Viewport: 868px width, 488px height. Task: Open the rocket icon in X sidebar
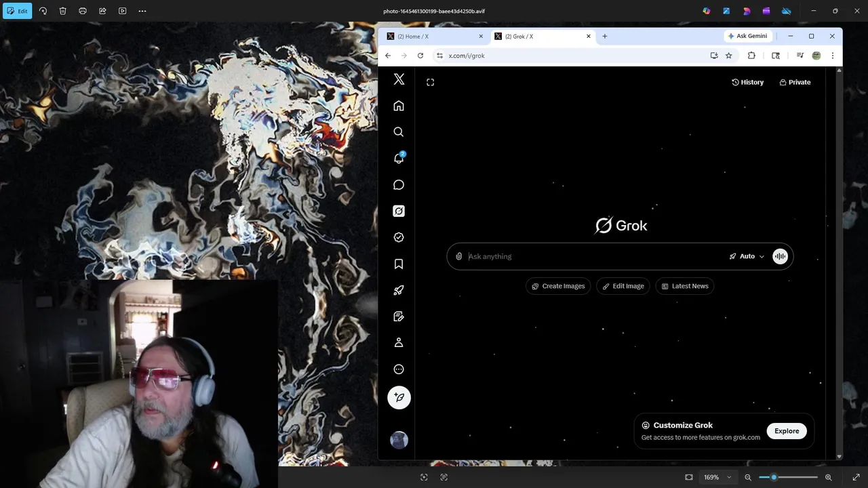[x=399, y=290]
